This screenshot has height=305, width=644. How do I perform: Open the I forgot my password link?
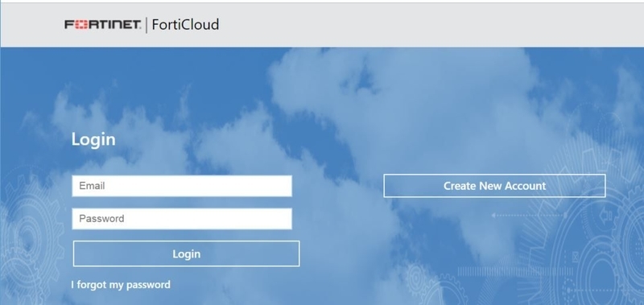[121, 284]
